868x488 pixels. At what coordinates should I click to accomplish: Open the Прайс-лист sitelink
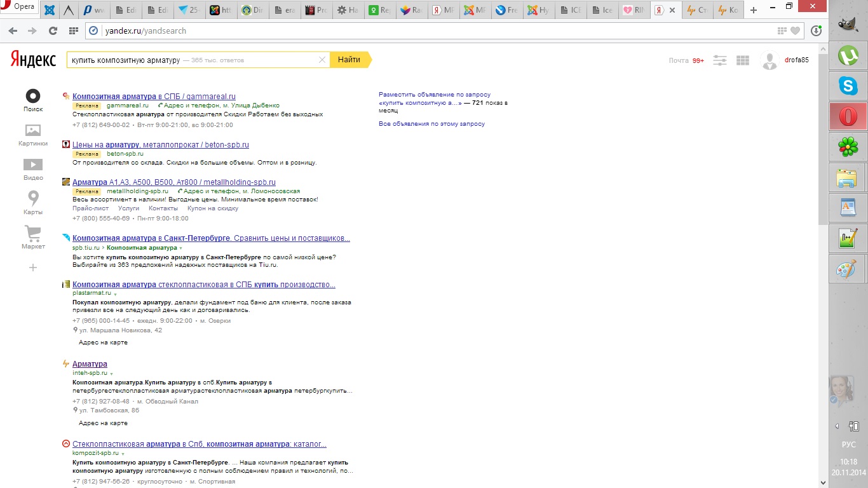click(x=90, y=208)
